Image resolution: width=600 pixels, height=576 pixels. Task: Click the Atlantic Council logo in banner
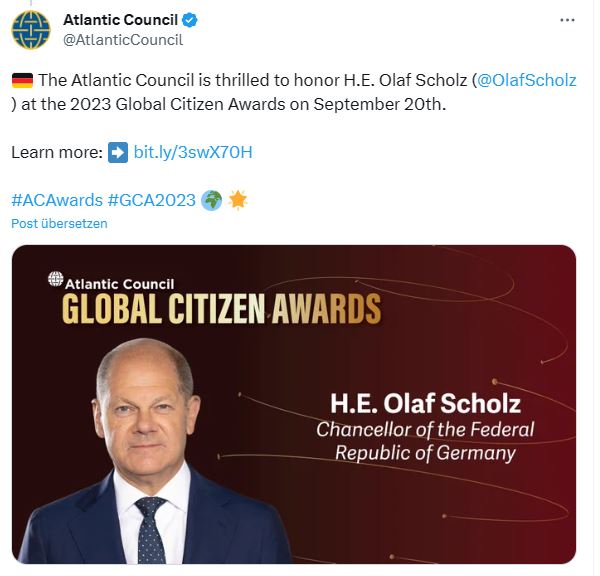point(55,279)
